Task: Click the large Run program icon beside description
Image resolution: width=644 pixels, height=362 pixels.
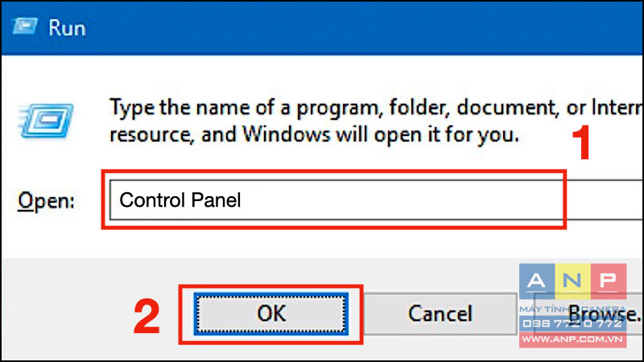Action: (x=46, y=121)
